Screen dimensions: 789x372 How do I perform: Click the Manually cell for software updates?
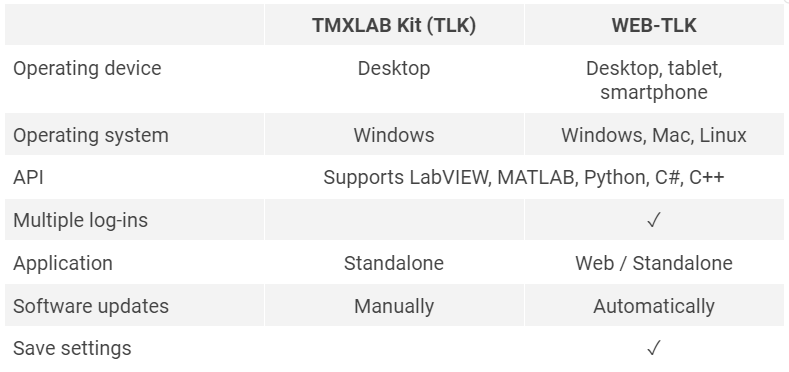click(x=394, y=306)
